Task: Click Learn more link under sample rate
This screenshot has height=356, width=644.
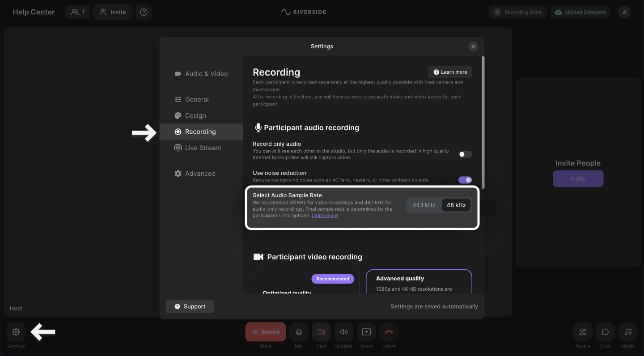Action: point(325,216)
